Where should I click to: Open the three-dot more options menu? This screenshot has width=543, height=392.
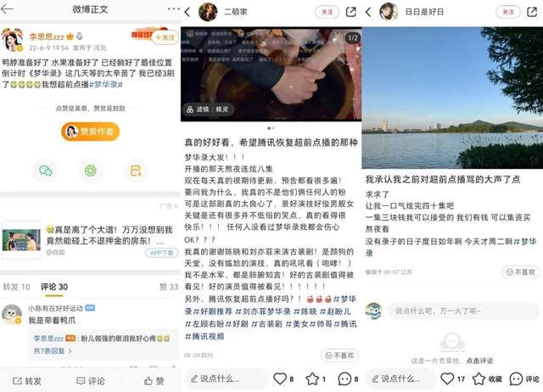pyautogui.click(x=173, y=8)
